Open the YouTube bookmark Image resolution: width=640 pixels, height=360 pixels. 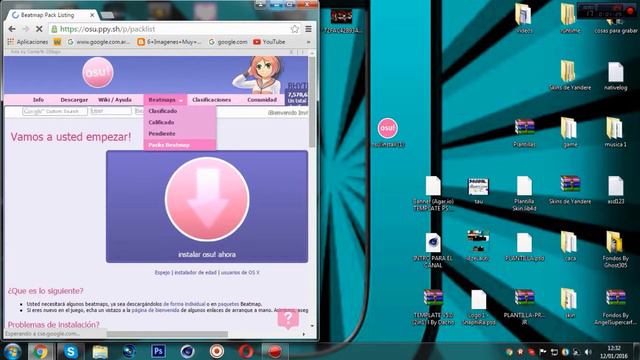point(269,42)
